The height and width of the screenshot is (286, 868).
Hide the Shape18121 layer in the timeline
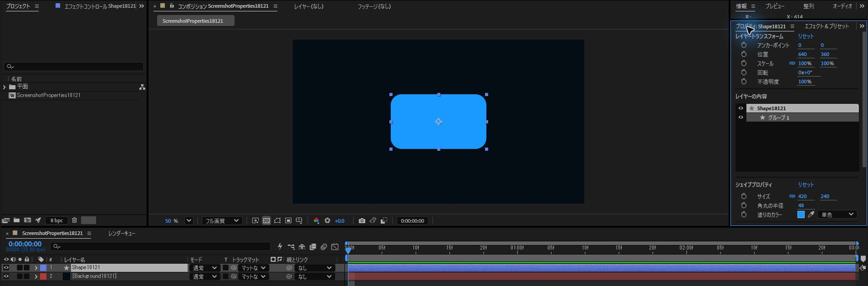pyautogui.click(x=6, y=268)
